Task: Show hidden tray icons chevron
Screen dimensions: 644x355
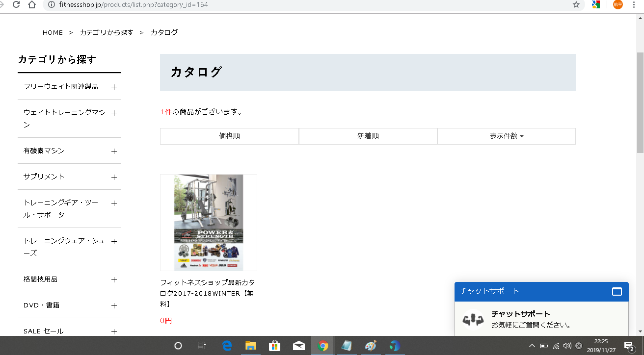Action: coord(532,346)
